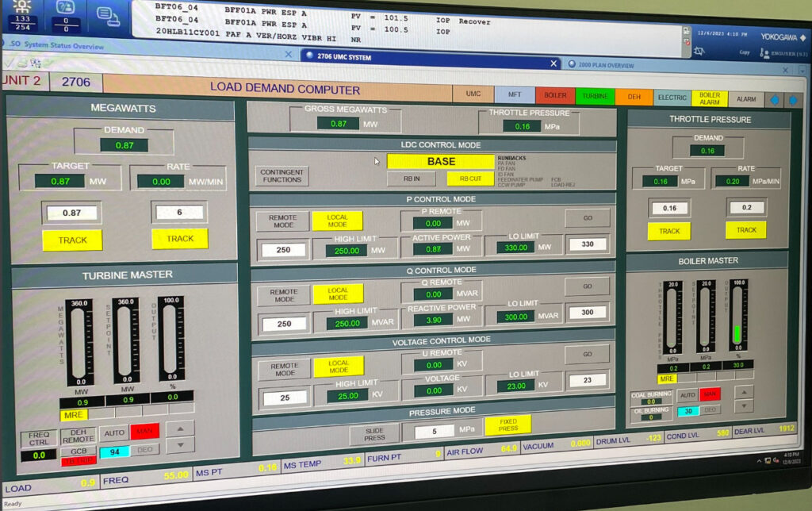Click the megawatts target input field showing 0.87
Image resolution: width=812 pixels, height=511 pixels.
coord(71,213)
